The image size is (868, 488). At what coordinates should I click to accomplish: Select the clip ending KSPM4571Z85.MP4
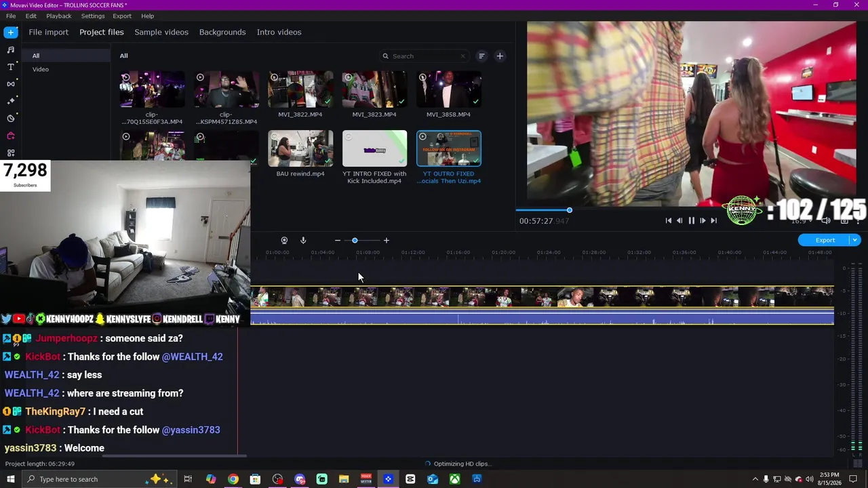(x=226, y=89)
